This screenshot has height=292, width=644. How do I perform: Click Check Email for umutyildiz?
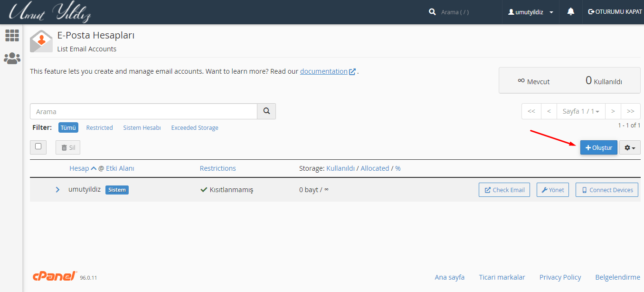click(504, 190)
